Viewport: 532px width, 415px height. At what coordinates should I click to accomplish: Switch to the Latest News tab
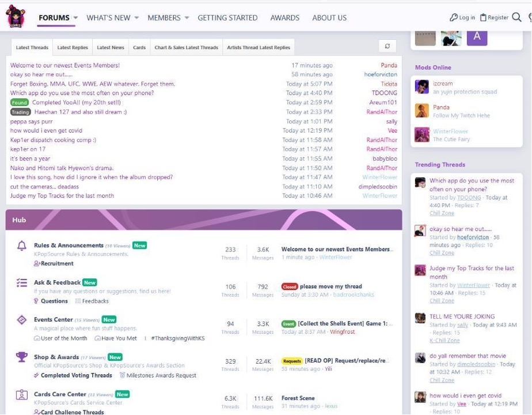pyautogui.click(x=111, y=47)
